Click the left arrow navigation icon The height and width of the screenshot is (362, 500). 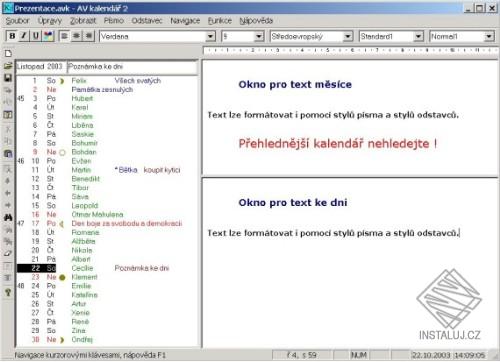click(8, 193)
